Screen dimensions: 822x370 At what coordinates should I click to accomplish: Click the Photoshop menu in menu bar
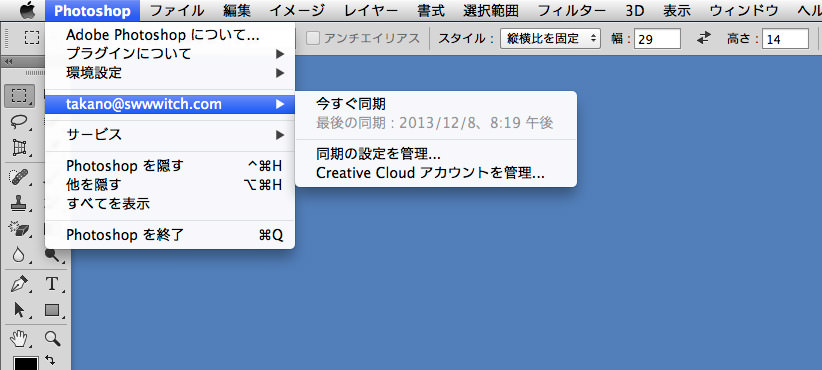92,10
